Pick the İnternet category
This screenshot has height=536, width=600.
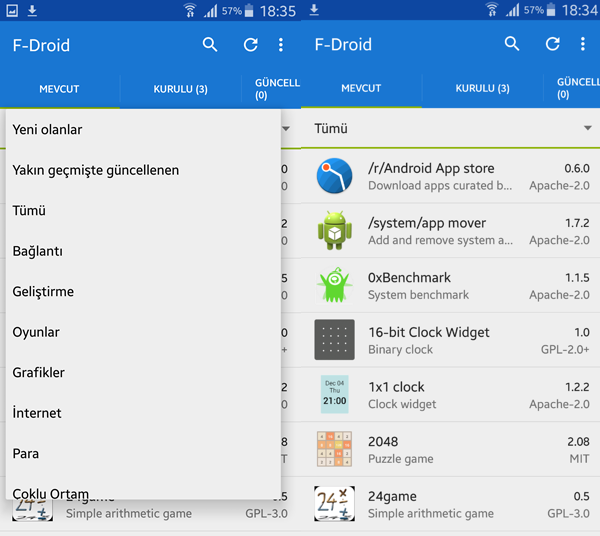coord(143,413)
